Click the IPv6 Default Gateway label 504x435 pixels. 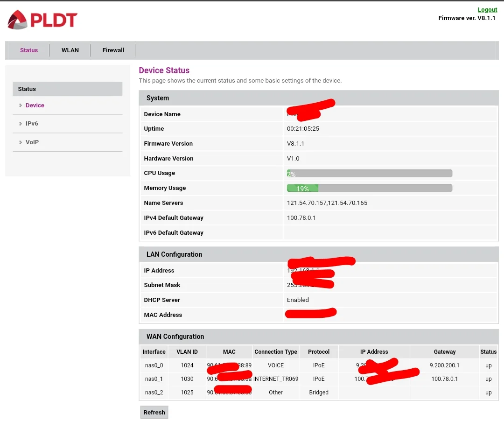(x=174, y=233)
